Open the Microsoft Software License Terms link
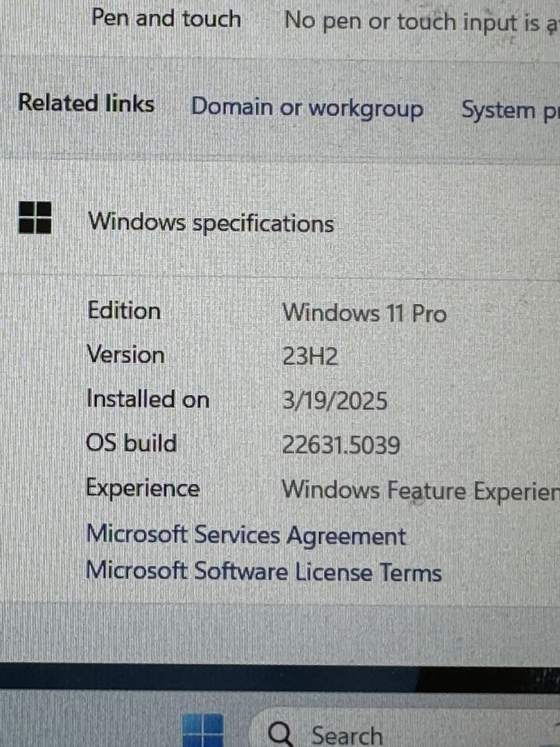Viewport: 560px width, 747px height. [264, 571]
